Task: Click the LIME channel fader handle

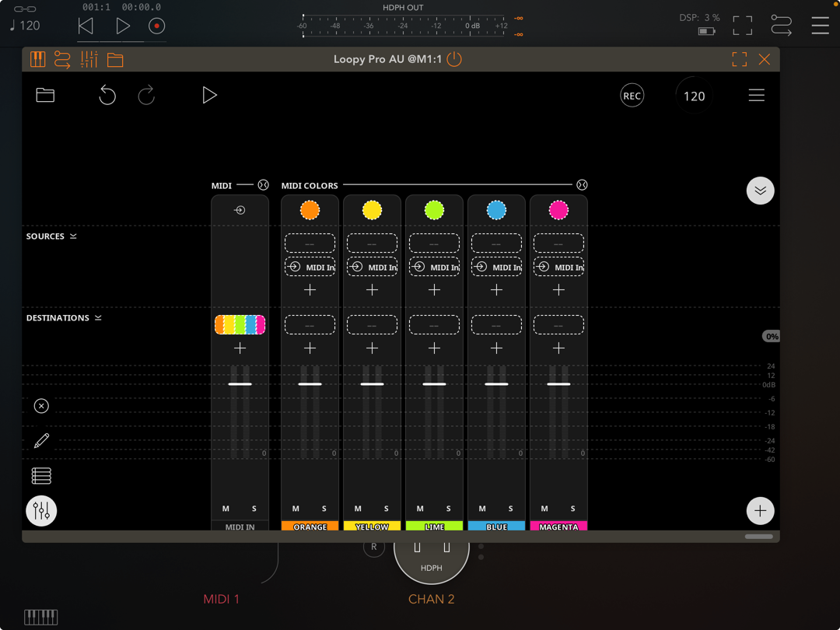Action: [x=434, y=384]
